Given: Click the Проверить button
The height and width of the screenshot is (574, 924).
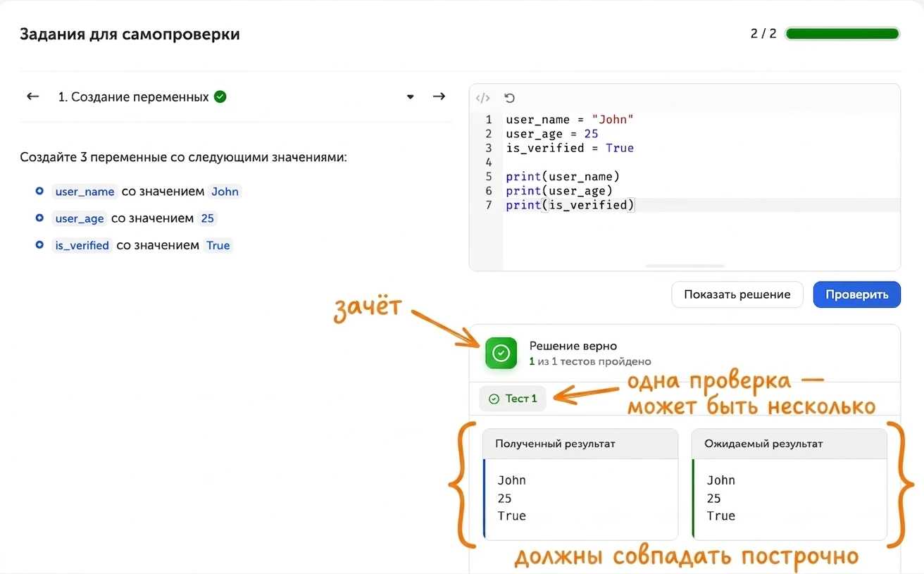Looking at the screenshot, I should click(x=857, y=294).
